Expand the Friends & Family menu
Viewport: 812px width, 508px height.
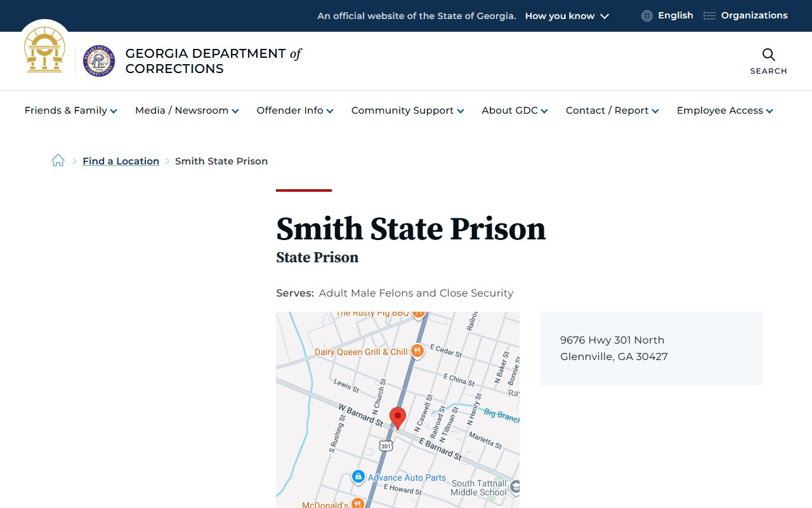coord(71,110)
